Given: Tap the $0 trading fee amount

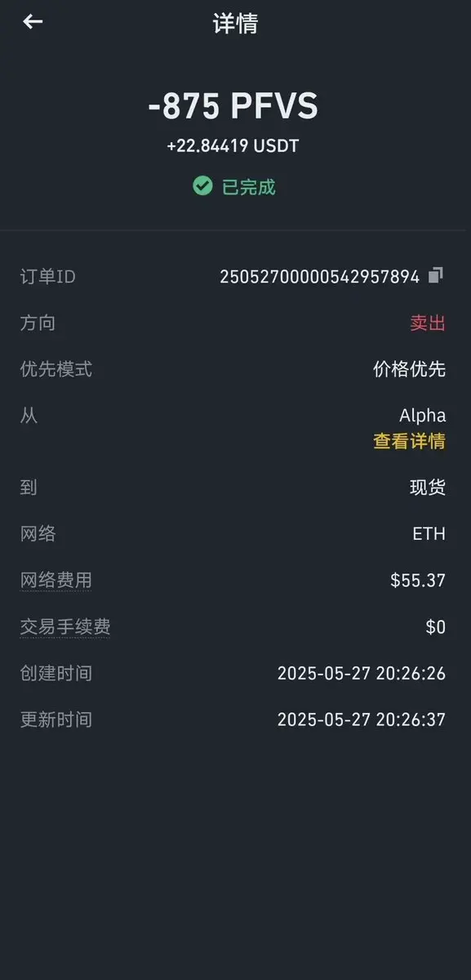Looking at the screenshot, I should [436, 627].
